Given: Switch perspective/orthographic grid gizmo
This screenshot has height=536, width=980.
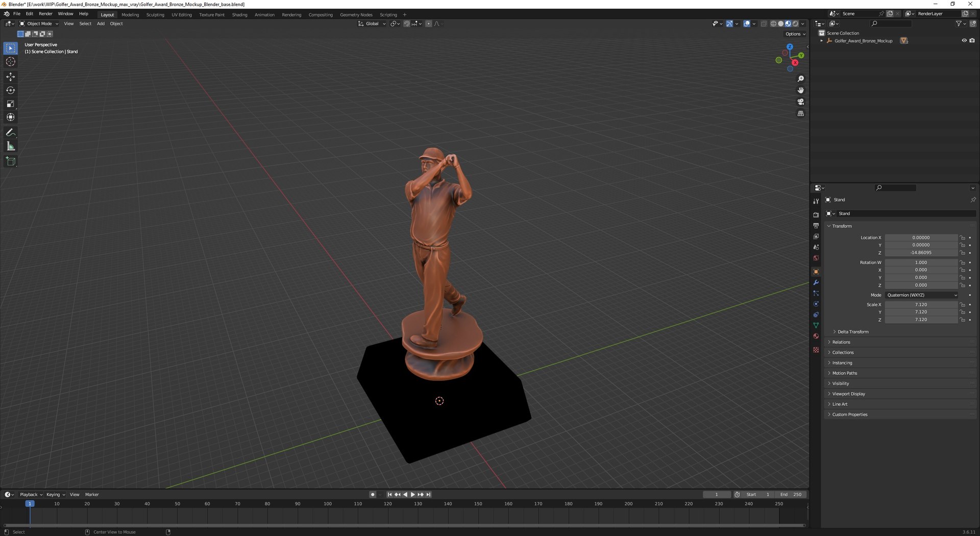Looking at the screenshot, I should click(800, 113).
